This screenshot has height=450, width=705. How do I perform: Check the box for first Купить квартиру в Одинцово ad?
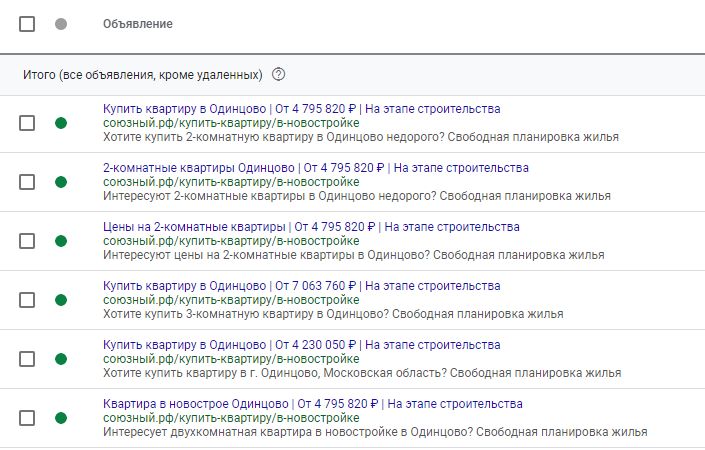(27, 123)
